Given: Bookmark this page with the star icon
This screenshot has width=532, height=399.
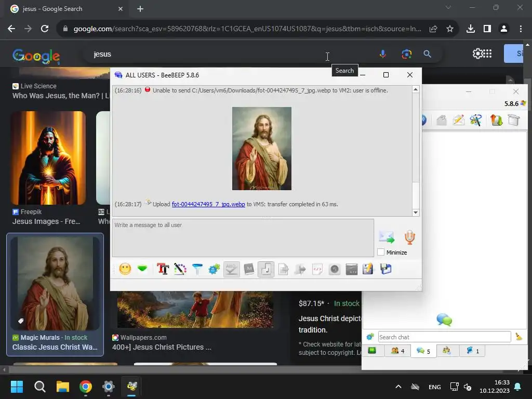Looking at the screenshot, I should (450, 29).
